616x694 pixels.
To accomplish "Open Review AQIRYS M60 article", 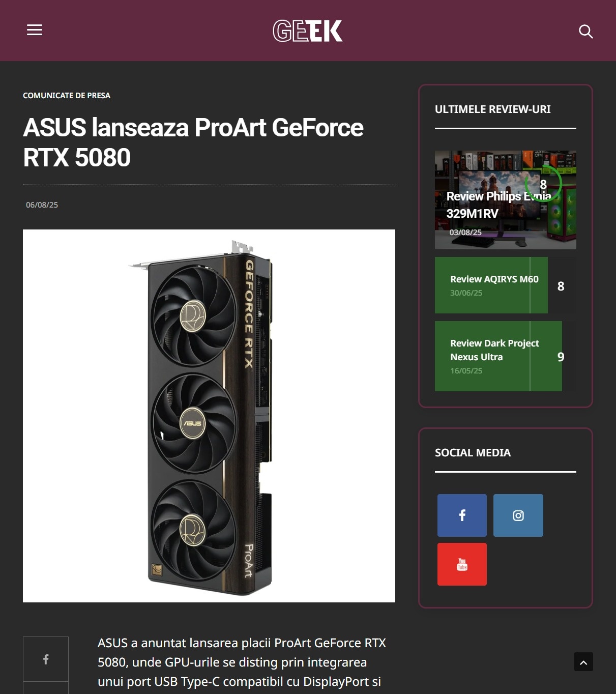I will pyautogui.click(x=494, y=279).
